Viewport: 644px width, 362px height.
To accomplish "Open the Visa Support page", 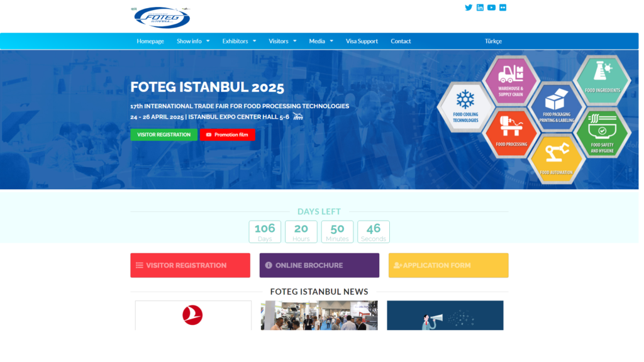I will 362,41.
